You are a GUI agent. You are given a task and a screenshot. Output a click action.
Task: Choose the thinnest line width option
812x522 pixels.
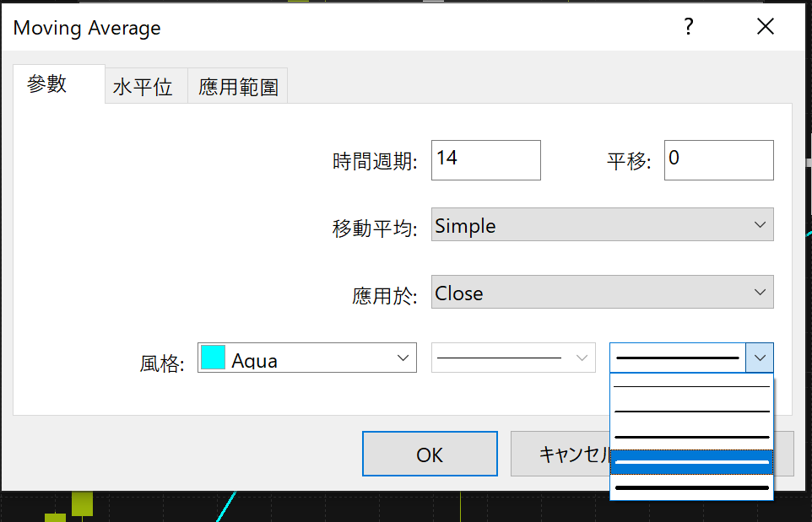pyautogui.click(x=692, y=386)
